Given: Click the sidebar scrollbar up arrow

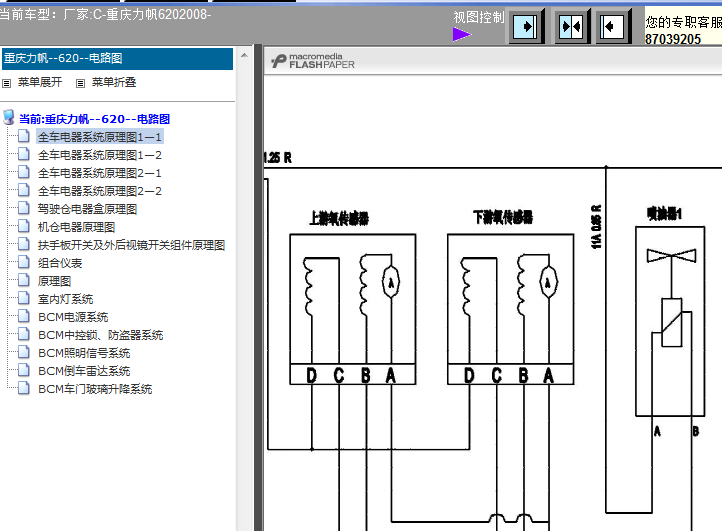Looking at the screenshot, I should pyautogui.click(x=245, y=55).
